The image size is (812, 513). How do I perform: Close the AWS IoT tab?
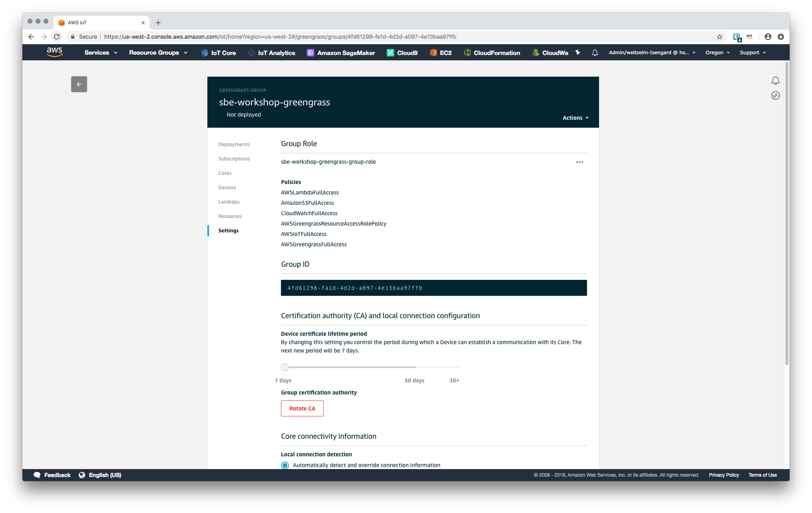(143, 23)
